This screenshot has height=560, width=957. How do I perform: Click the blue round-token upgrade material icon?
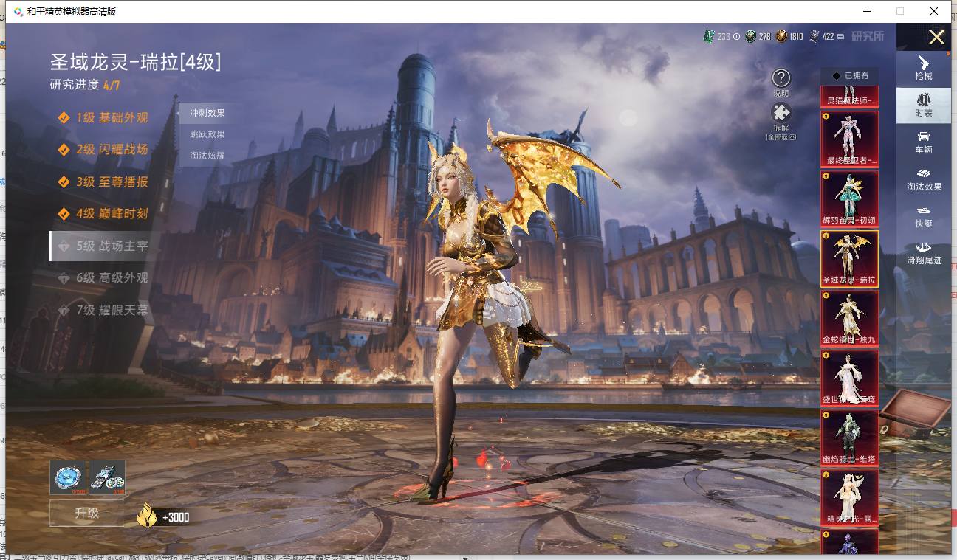[x=68, y=477]
